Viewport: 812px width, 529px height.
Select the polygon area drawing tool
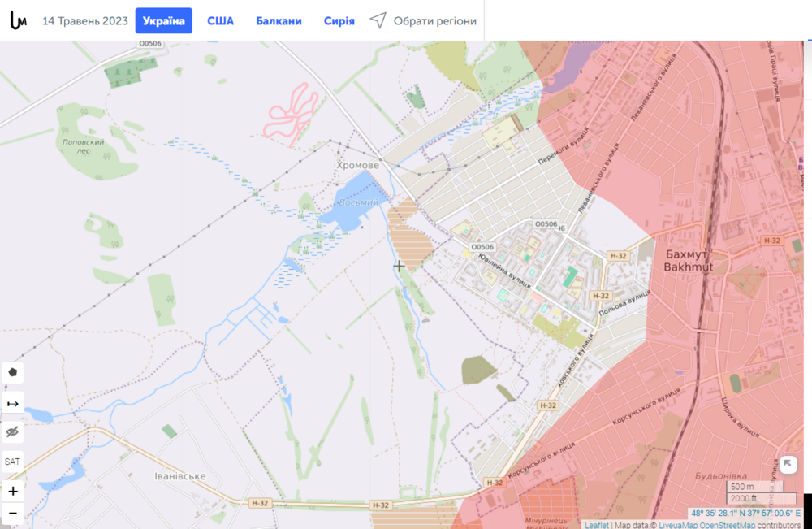(12, 372)
